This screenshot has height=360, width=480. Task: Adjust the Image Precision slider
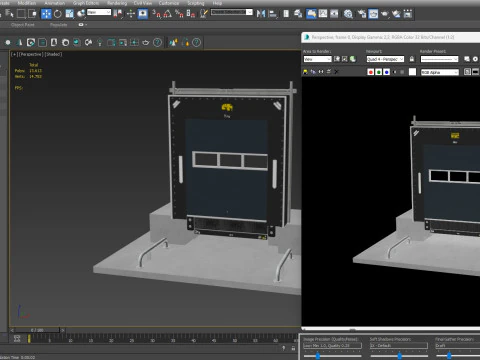click(x=318, y=356)
